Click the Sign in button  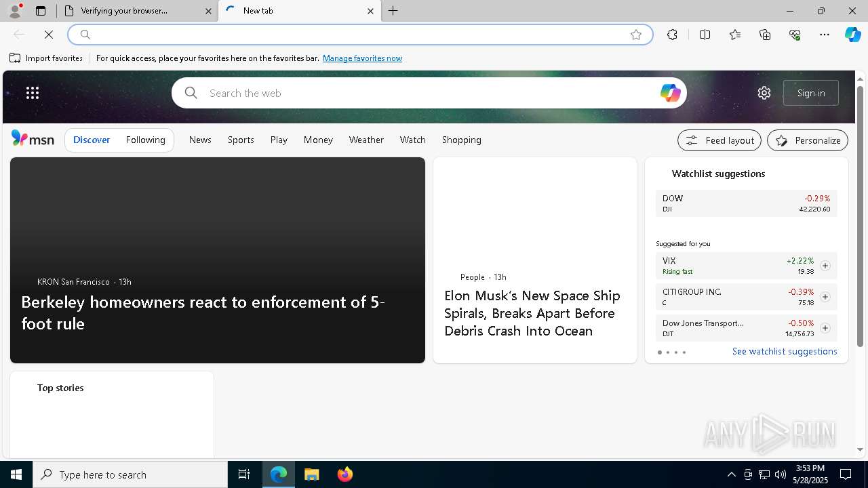tap(811, 93)
